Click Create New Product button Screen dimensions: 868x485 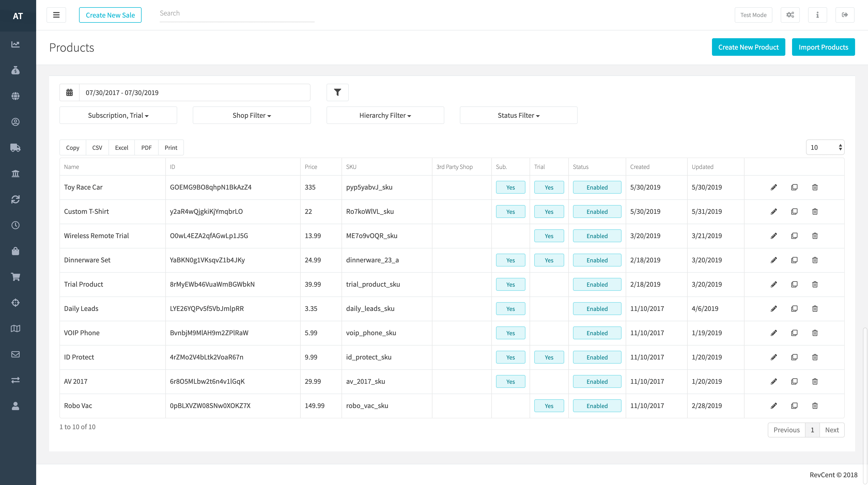[x=748, y=47]
